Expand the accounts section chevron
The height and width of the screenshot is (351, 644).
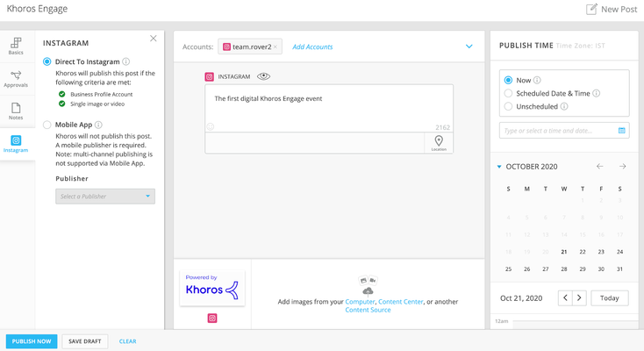click(x=469, y=47)
